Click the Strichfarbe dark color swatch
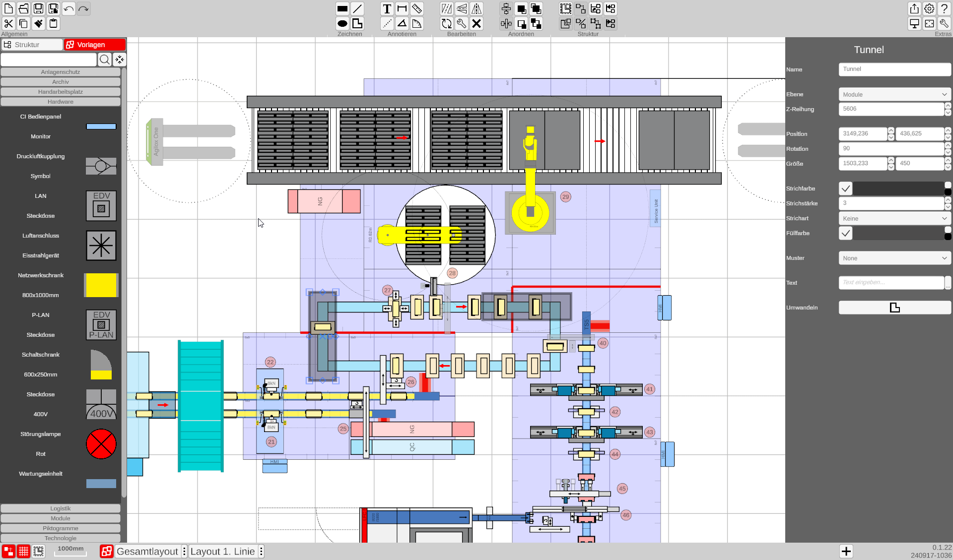 point(898,188)
